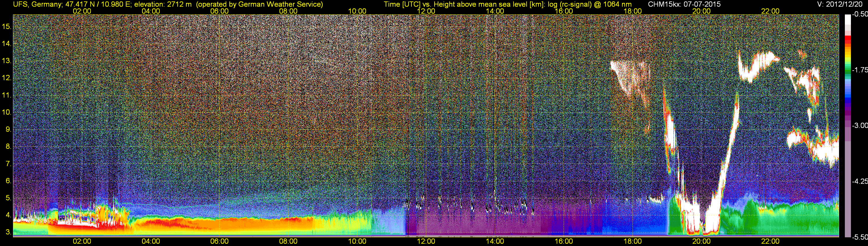Click the height axis label '13.'

tap(7, 61)
